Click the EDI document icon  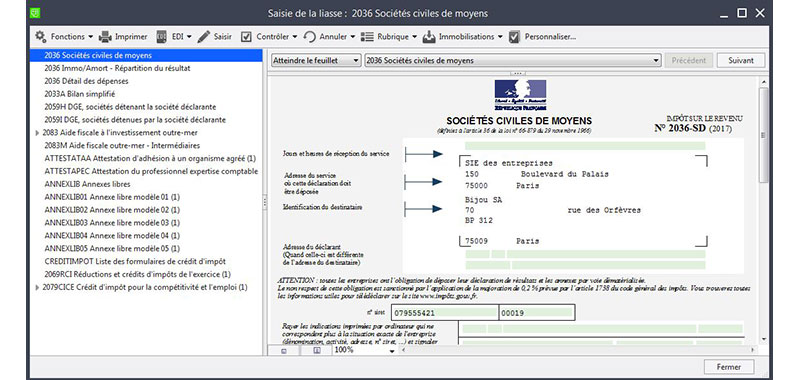[x=161, y=37]
